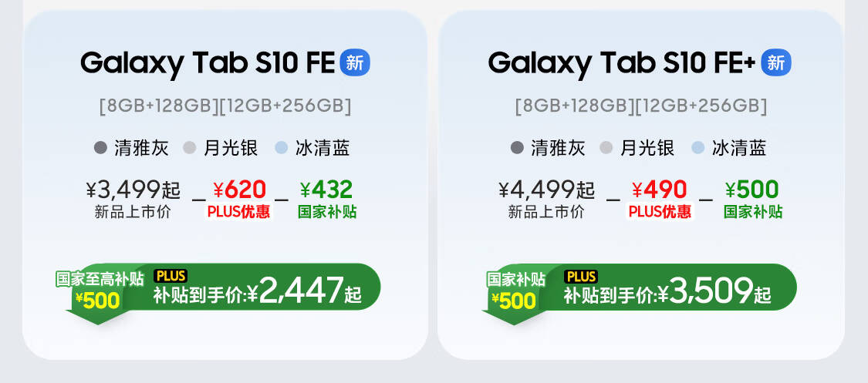The width and height of the screenshot is (868, 383).
Task: Click the ¥2,447 subsidized price banner
Action: (250, 287)
